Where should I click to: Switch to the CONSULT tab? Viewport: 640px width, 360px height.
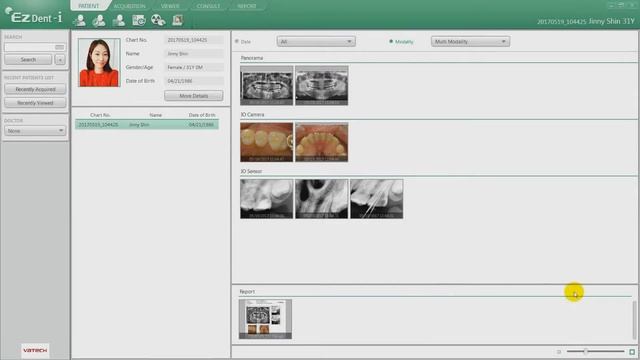(208, 6)
